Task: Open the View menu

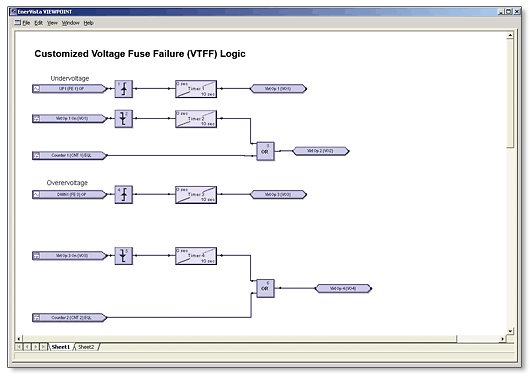Action: 52,23
